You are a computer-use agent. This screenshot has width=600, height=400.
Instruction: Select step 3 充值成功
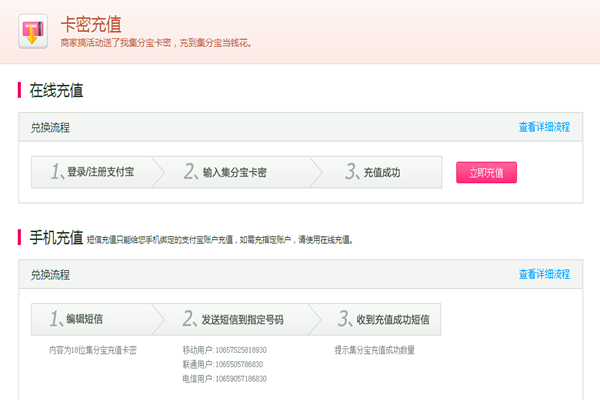click(x=377, y=172)
